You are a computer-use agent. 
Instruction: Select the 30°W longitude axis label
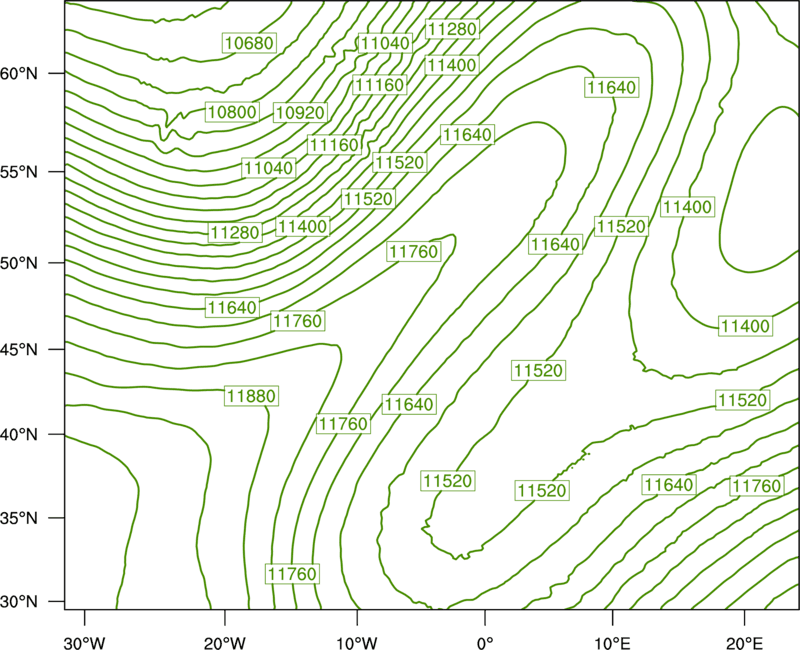85,643
